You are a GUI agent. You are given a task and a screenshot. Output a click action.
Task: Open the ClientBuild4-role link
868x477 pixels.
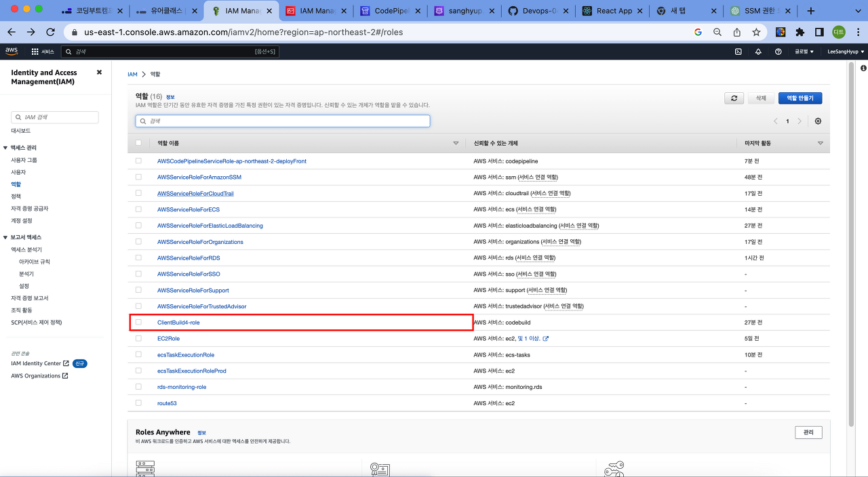[x=178, y=323]
